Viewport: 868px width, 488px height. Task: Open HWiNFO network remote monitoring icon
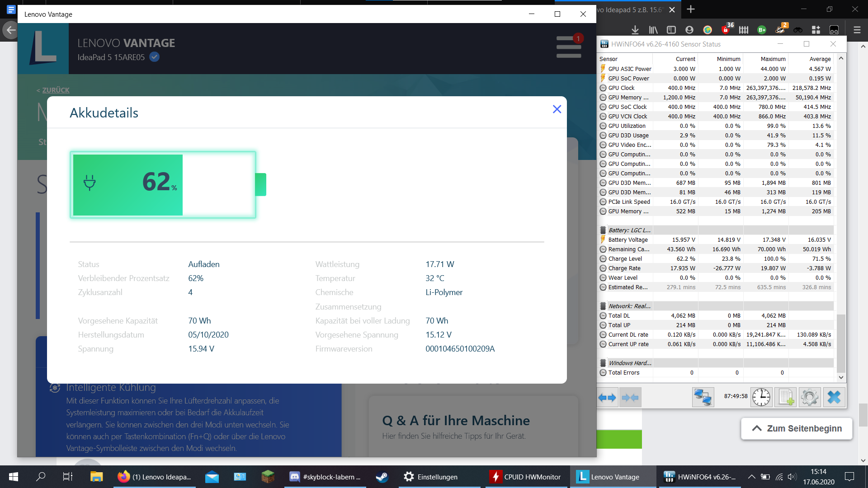(x=703, y=398)
